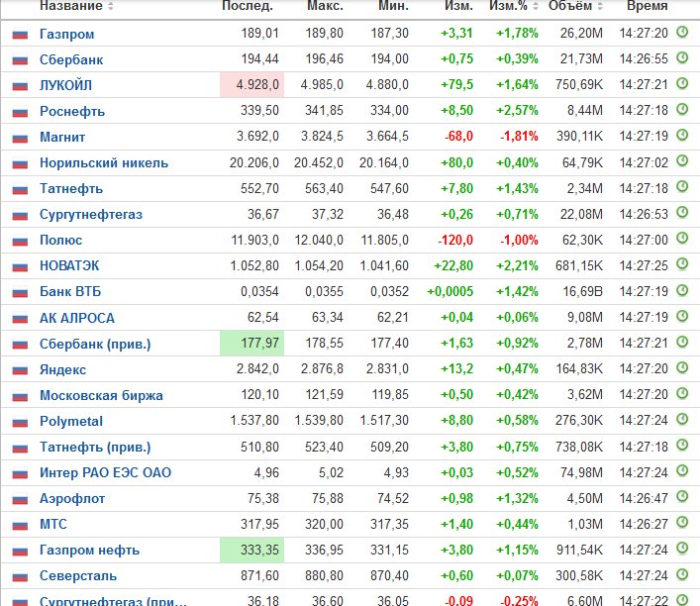Viewport: 700px width, 606px height.
Task: Click highlighted last price 333,35
Action: 251,550
